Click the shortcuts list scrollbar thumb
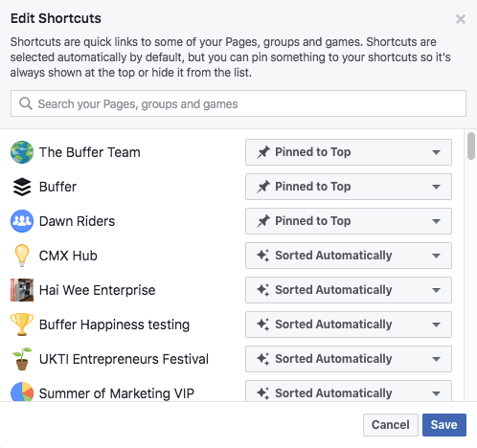Viewport: 477px width, 448px height. [471, 146]
